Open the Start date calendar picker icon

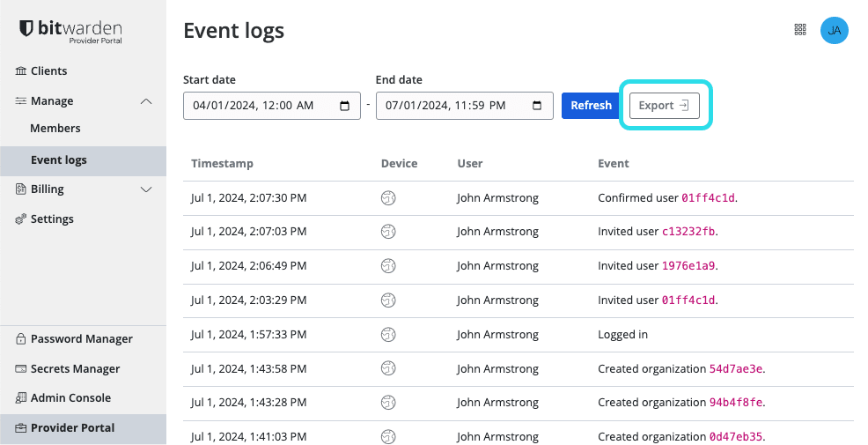point(344,106)
